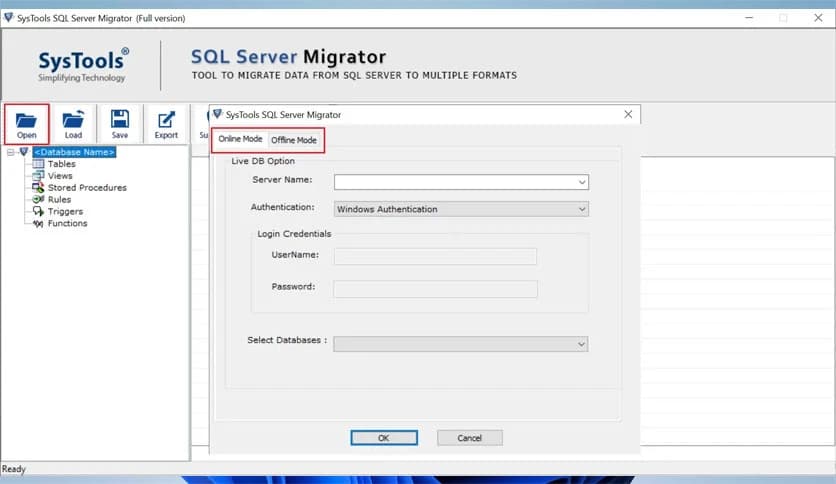Select Stored Procedures in the tree
The height and width of the screenshot is (484, 836).
[87, 188]
